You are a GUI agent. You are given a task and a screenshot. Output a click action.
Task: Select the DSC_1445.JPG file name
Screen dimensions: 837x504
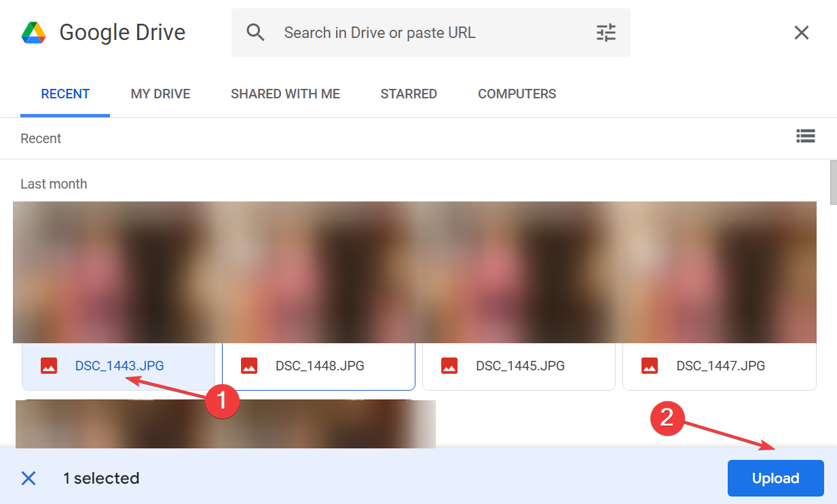[x=520, y=366]
